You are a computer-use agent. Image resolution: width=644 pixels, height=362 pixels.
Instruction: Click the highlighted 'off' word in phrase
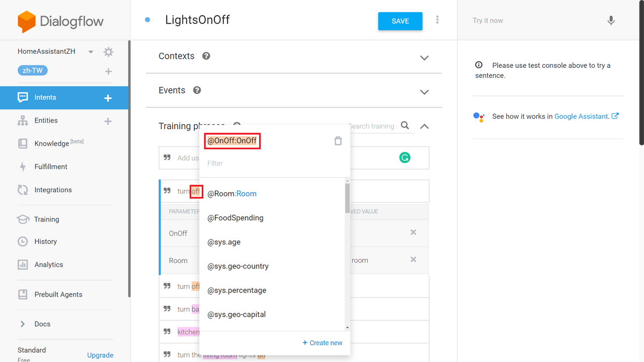[x=196, y=191]
